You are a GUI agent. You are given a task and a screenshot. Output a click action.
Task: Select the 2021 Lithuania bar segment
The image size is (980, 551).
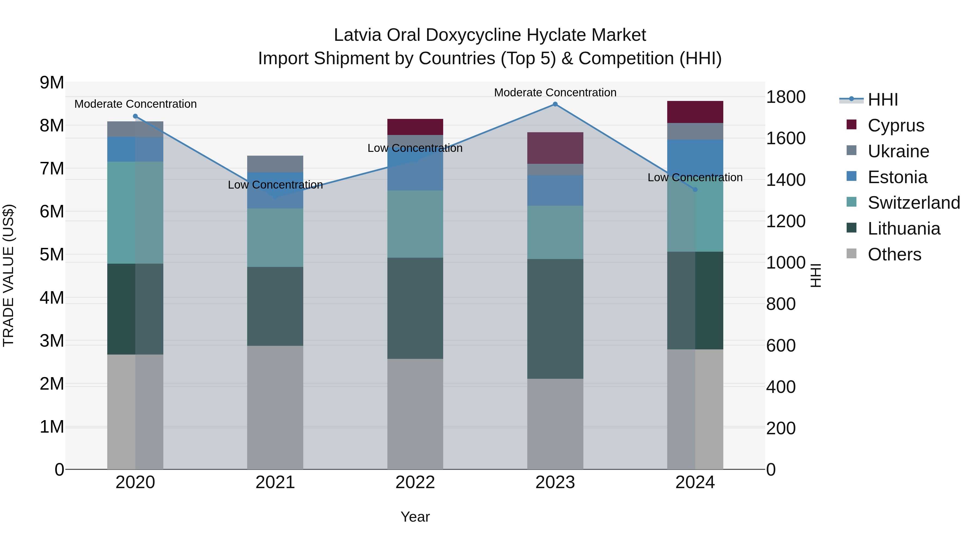click(x=275, y=306)
